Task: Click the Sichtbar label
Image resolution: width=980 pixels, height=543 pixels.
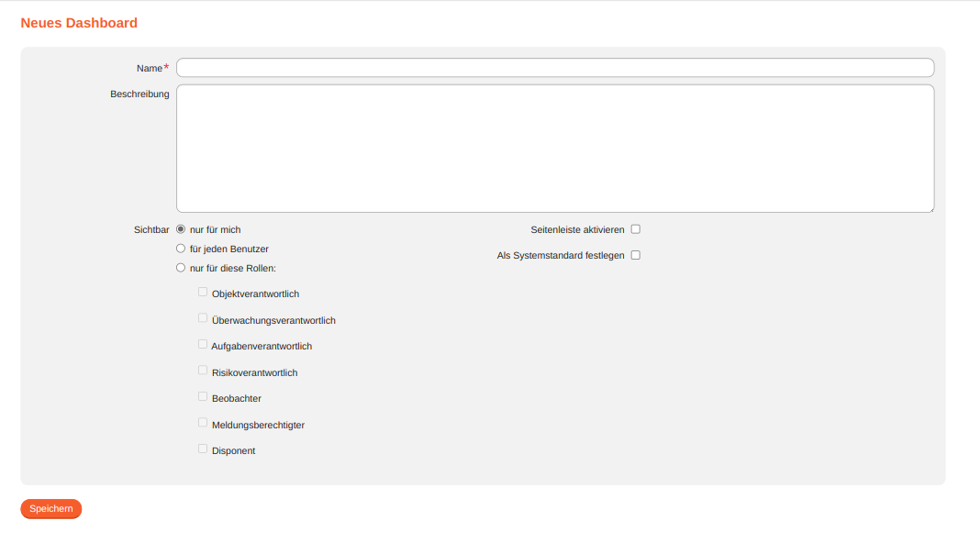Action: click(151, 228)
